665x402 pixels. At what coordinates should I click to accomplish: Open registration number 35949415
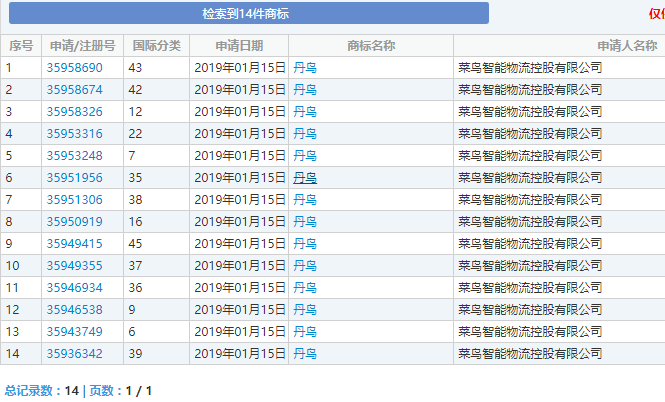74,244
